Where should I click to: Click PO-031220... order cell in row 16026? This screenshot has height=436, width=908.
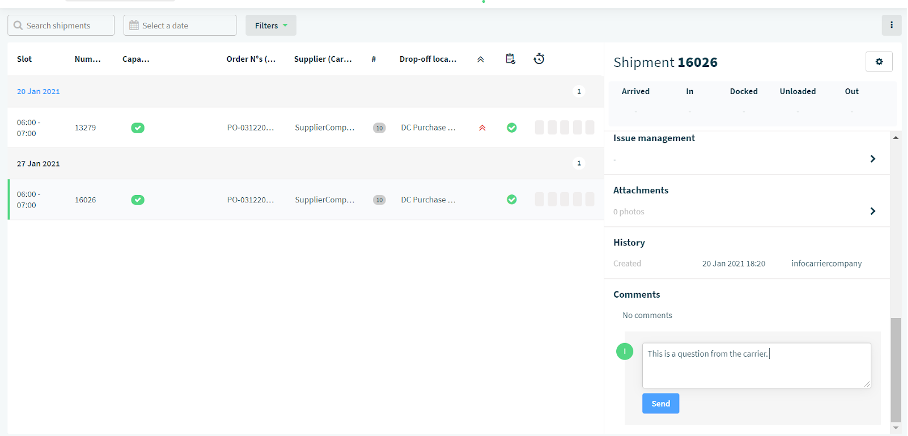pos(250,200)
